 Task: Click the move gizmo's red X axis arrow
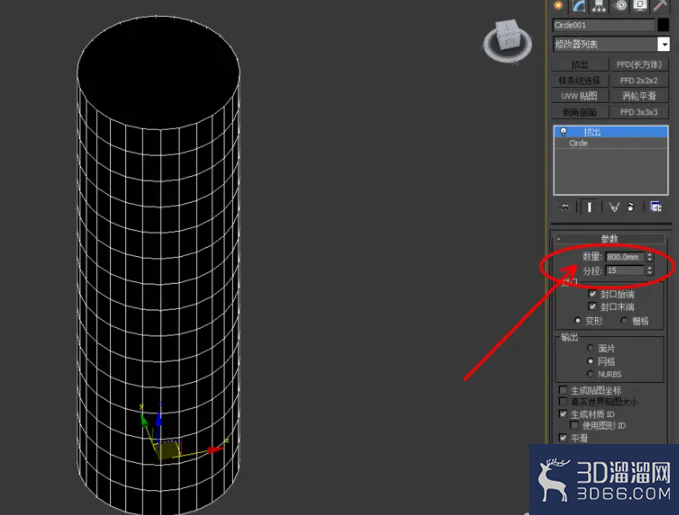tap(215, 450)
